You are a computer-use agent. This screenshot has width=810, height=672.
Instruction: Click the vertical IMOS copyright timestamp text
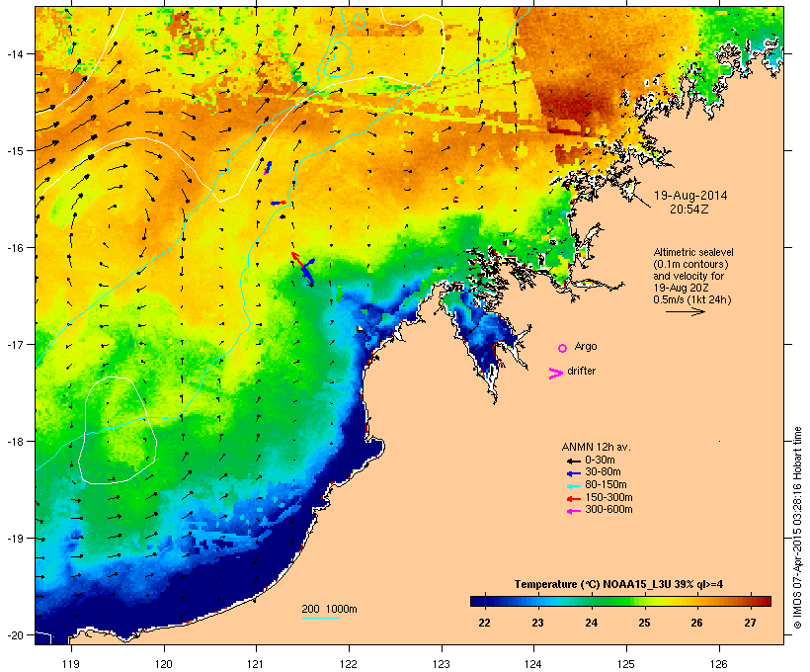click(797, 528)
